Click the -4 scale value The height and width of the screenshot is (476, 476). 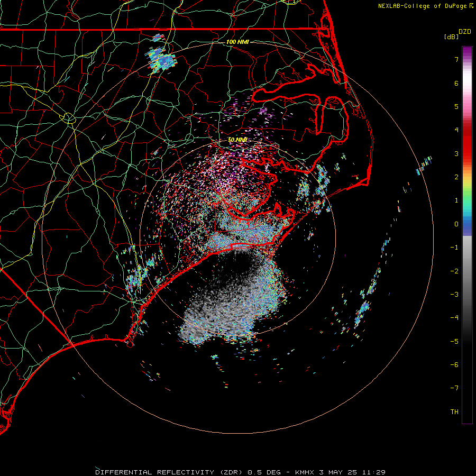click(x=454, y=318)
